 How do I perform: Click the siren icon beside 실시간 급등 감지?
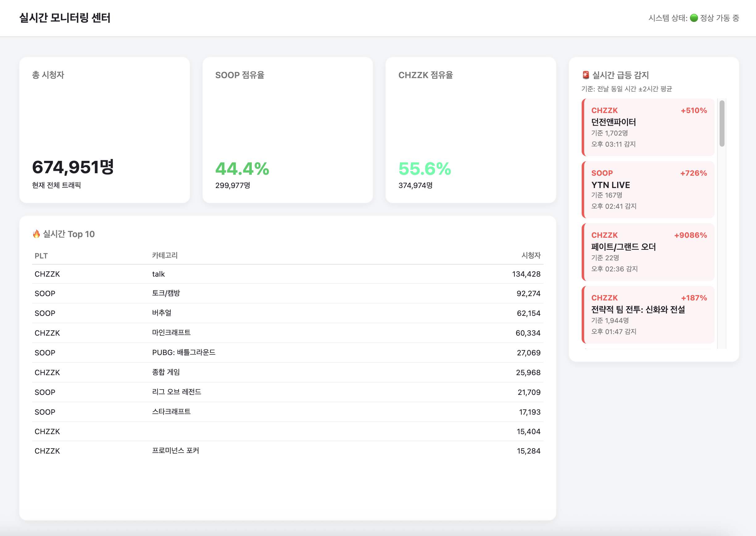tap(586, 75)
